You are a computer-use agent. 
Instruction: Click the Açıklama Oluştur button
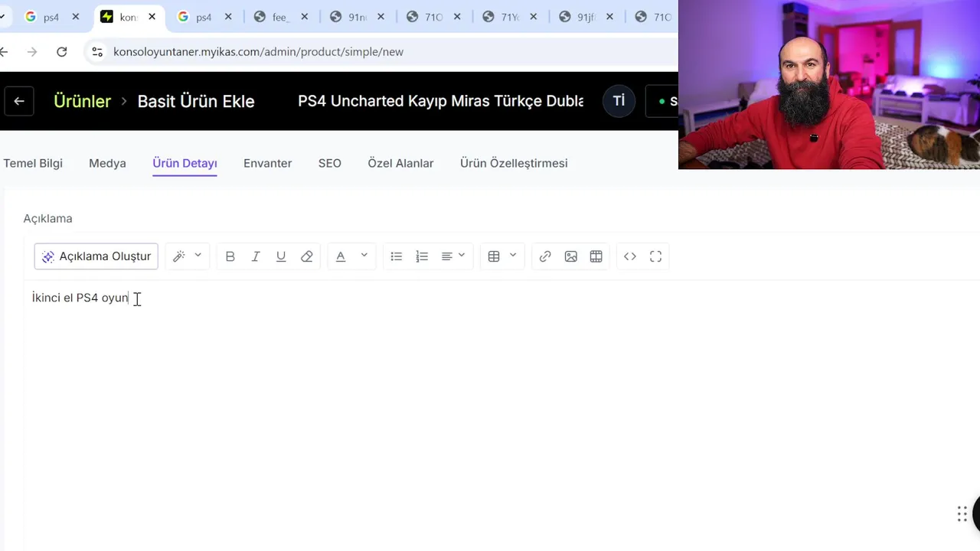[96, 256]
